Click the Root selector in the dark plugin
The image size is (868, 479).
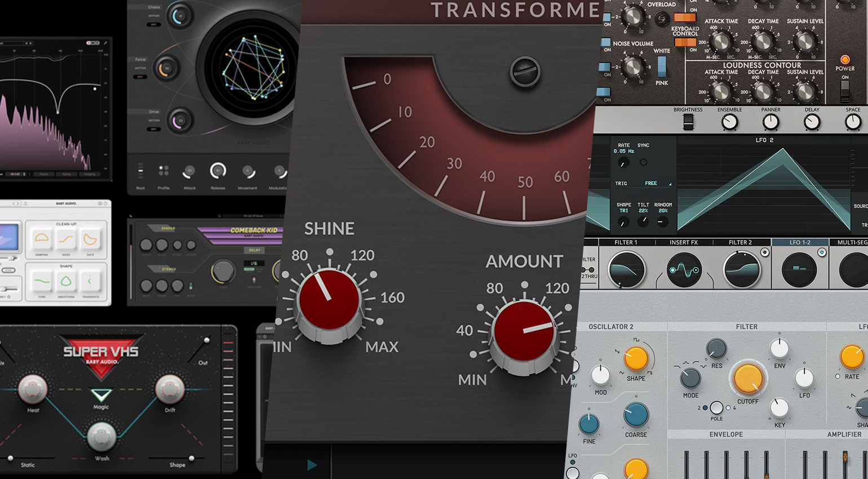point(140,171)
